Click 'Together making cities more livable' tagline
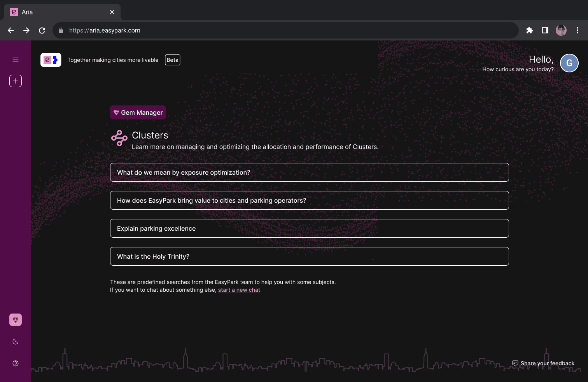The image size is (588, 382). (x=113, y=60)
